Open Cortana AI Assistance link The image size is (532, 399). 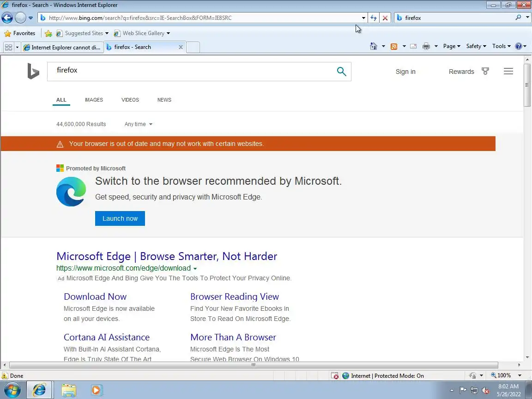(107, 337)
